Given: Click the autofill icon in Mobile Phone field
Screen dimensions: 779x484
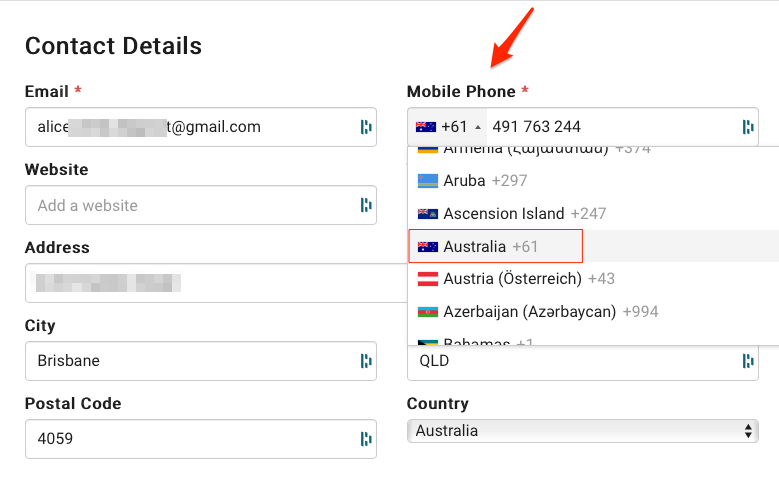Looking at the screenshot, I should 748,127.
